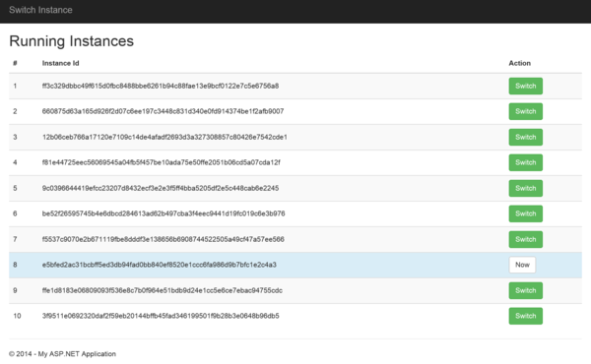Click Switch button for instance row 6
The image size is (591, 364).
525,213
